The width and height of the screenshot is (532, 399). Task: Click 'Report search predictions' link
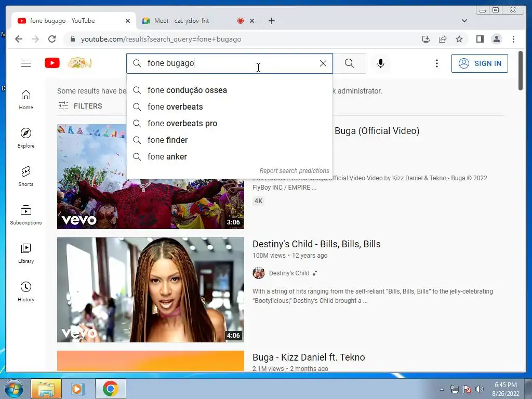294,170
